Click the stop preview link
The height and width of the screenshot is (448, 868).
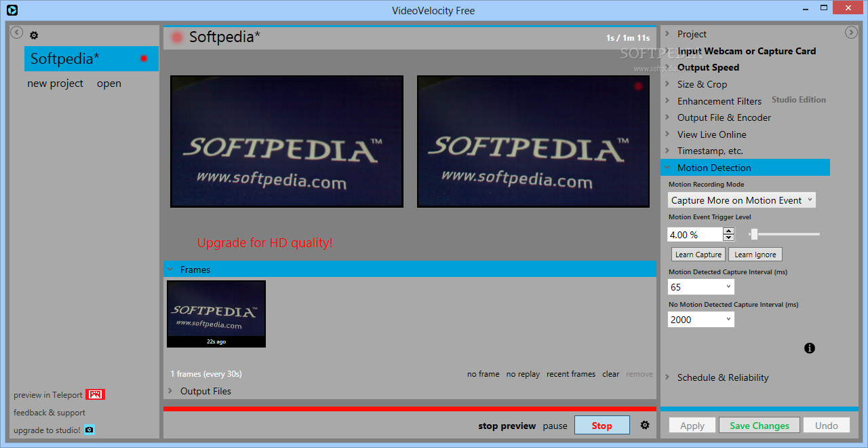coord(507,426)
